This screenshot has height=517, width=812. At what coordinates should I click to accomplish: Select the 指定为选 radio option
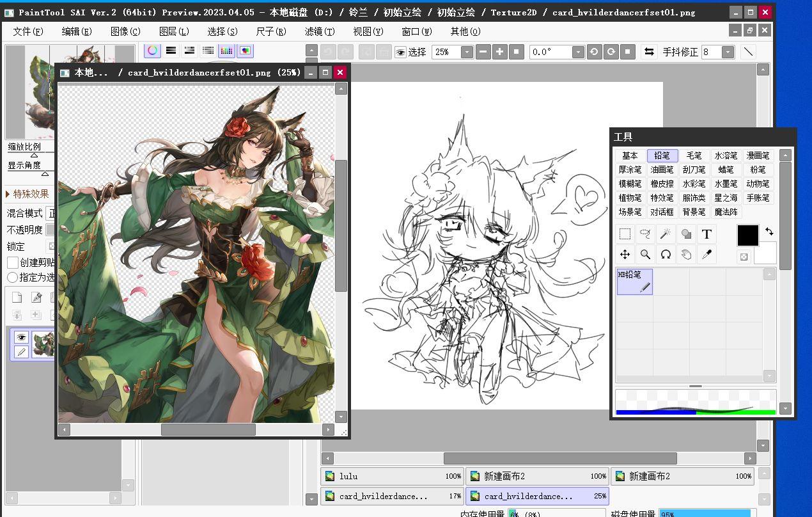tap(12, 277)
